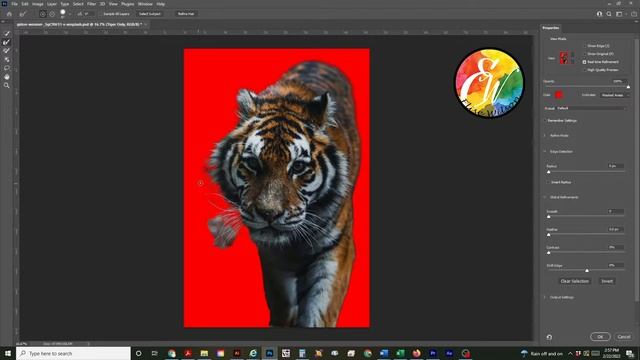This screenshot has width=640, height=360.
Task: Open Photoshop from the taskbar
Action: pos(269,353)
